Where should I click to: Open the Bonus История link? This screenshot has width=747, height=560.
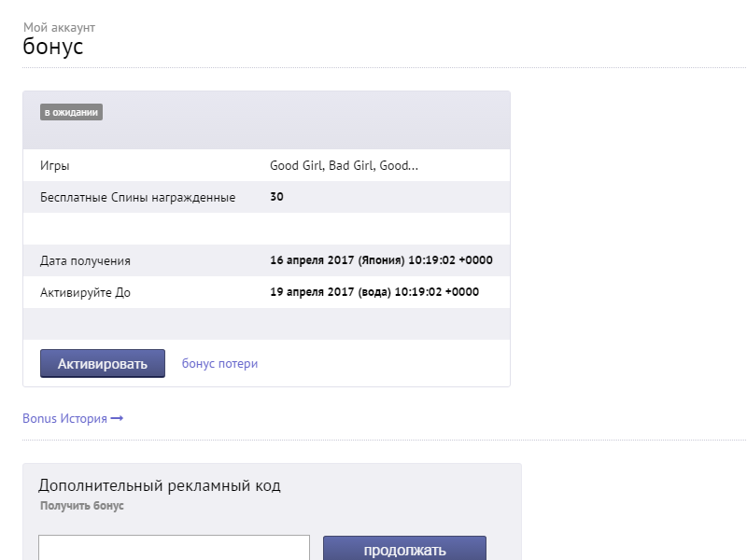coord(64,419)
